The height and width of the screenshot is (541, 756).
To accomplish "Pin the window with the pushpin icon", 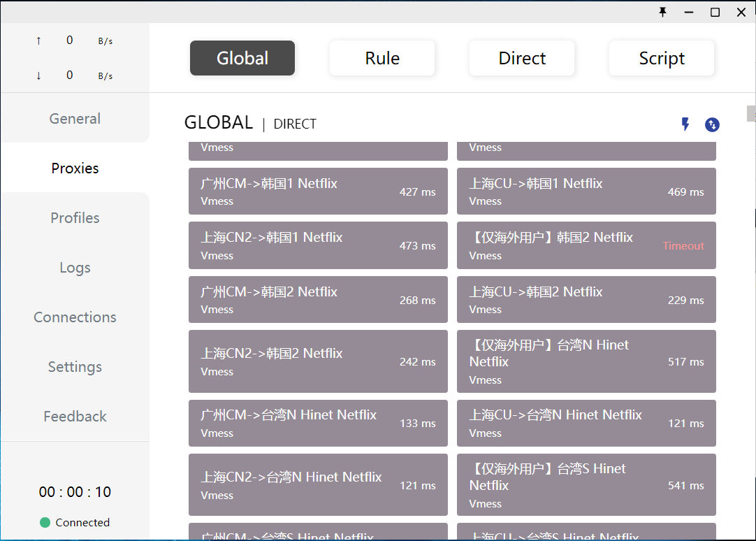I will tap(662, 12).
